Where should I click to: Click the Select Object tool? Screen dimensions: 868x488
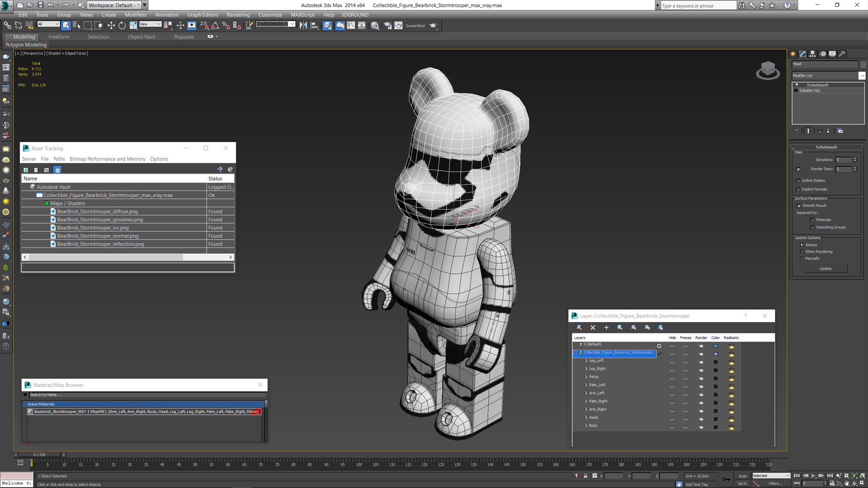(x=66, y=26)
